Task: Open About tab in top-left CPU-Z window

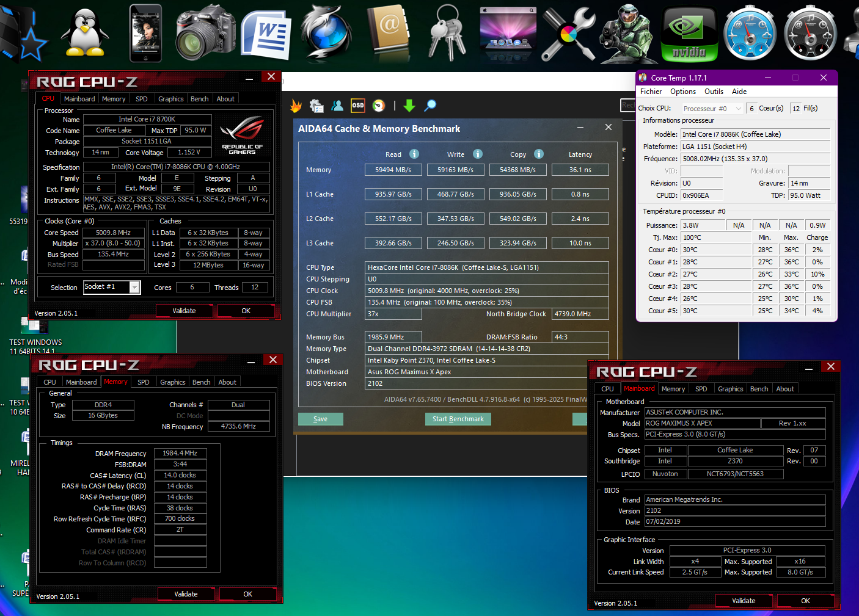Action: coord(225,99)
